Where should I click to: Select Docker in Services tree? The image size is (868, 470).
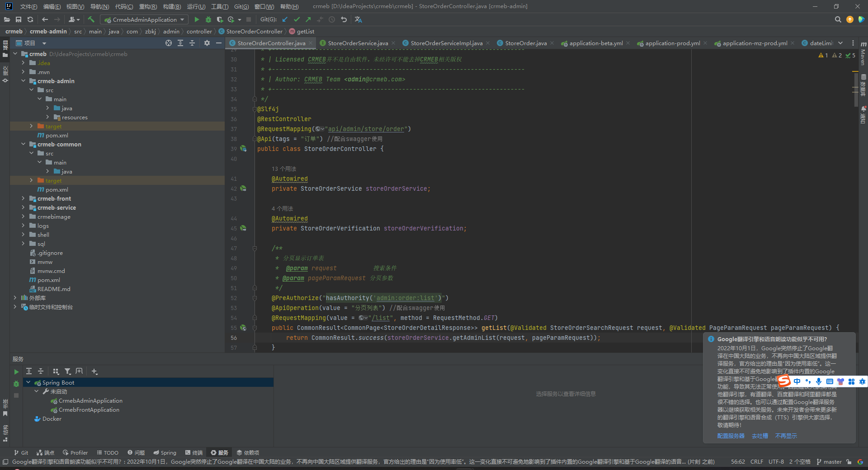[x=52, y=418]
